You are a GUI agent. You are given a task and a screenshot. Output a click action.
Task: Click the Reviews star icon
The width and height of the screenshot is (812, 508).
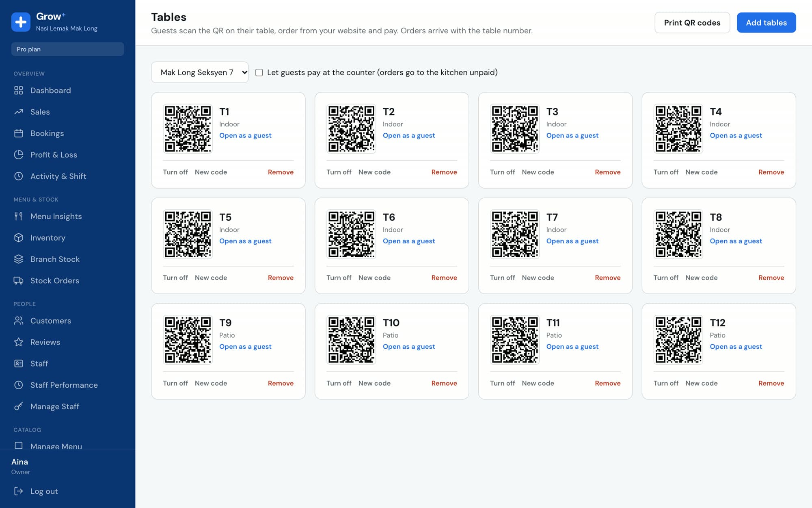[x=19, y=342]
